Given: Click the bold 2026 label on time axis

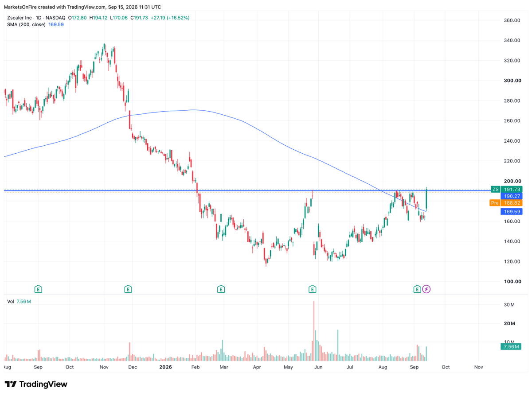Looking at the screenshot, I should click(165, 367).
